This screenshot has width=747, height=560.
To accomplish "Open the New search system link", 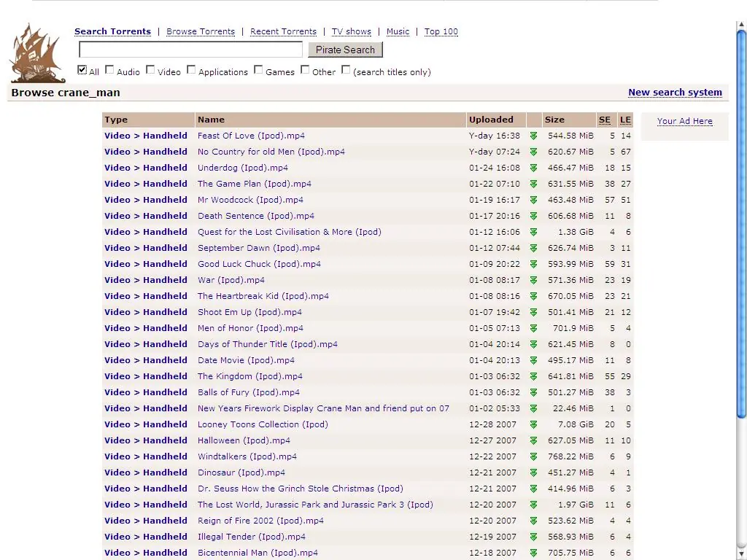I will coord(675,93).
